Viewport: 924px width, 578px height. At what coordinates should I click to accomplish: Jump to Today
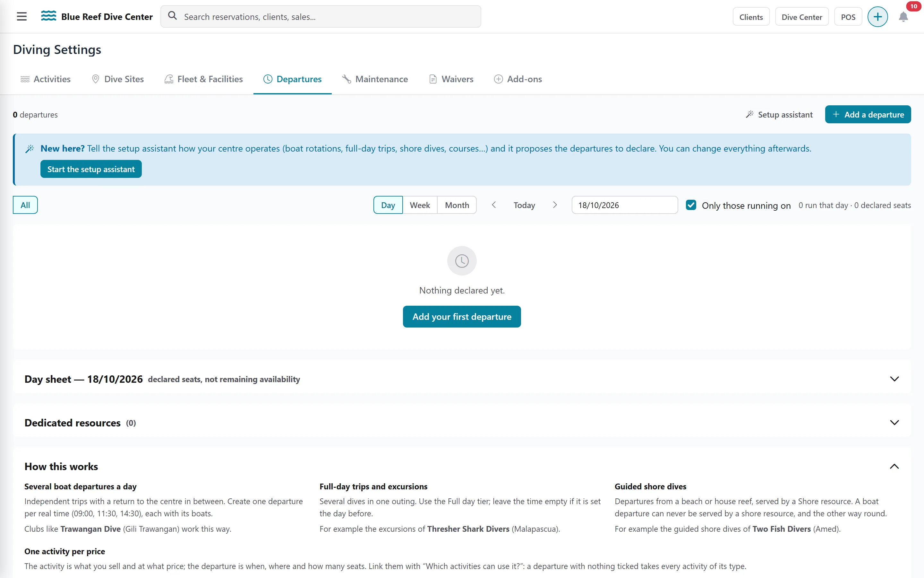tap(524, 205)
